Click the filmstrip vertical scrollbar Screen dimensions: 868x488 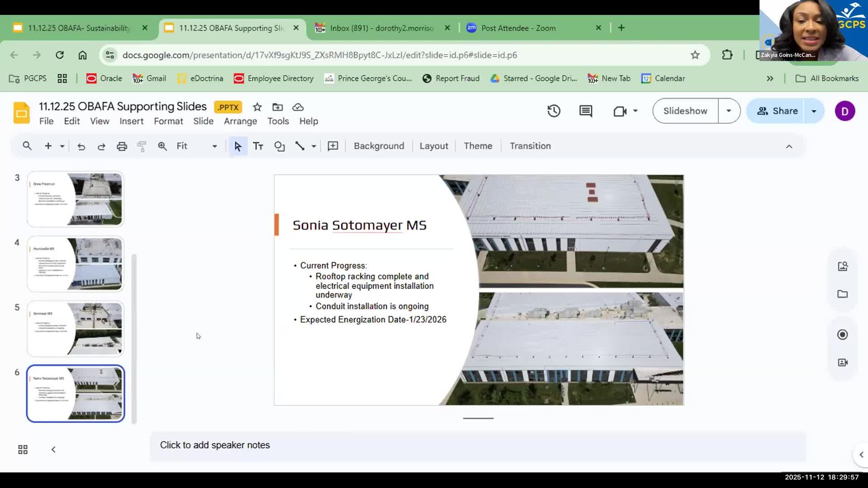[x=134, y=339]
